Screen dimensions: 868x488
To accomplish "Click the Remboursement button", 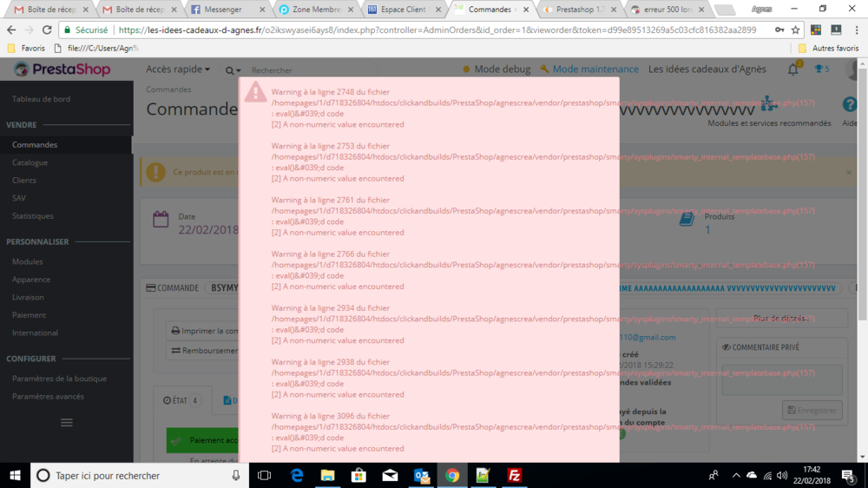I will click(x=204, y=351).
